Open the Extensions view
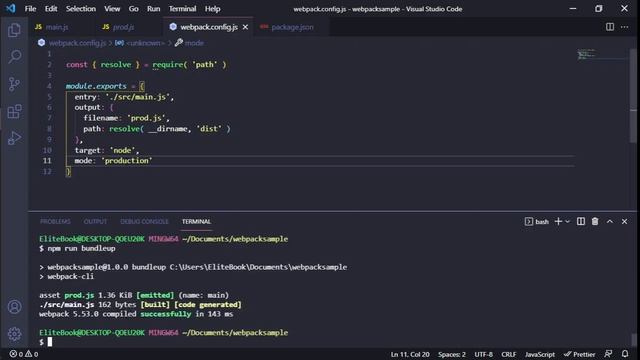 14,111
